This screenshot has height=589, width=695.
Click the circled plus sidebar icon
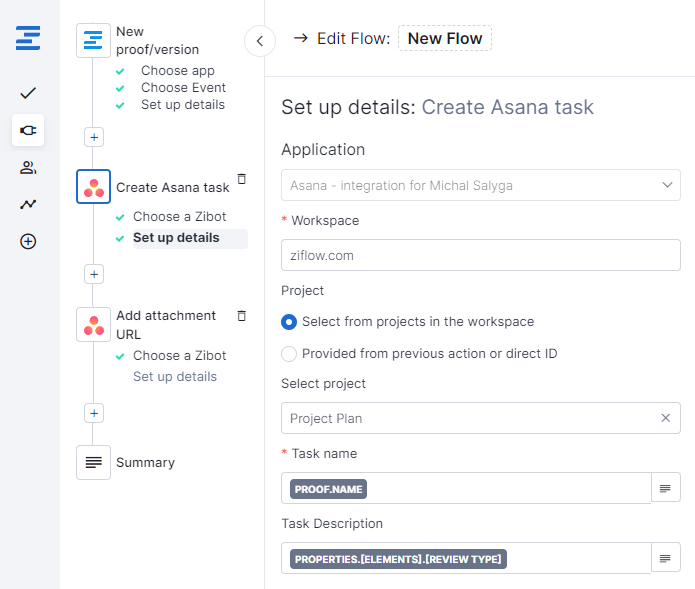point(28,242)
